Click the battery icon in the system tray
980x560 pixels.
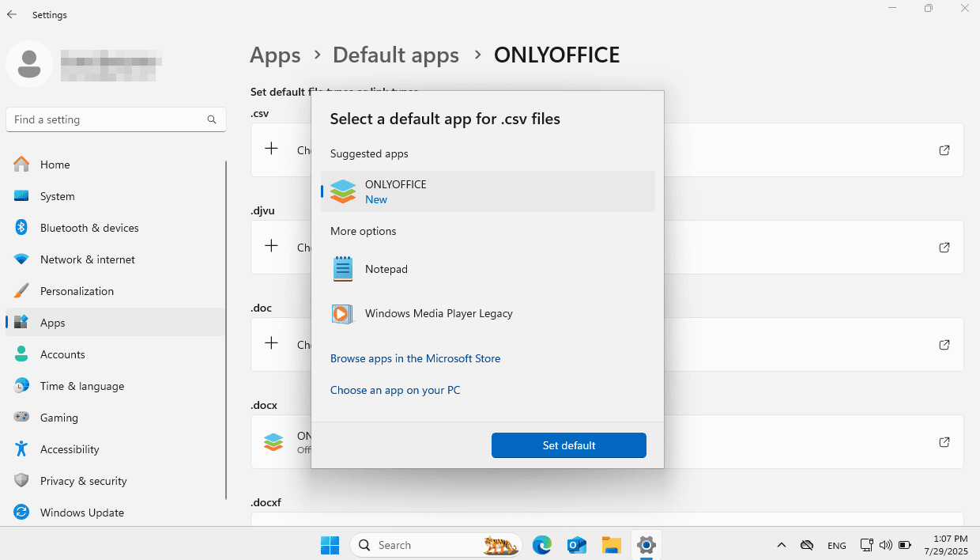[905, 545]
